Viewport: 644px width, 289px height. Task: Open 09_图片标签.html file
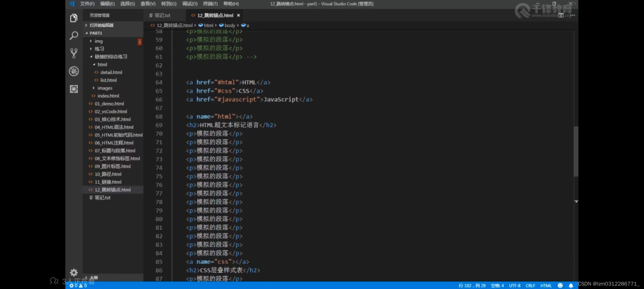tap(113, 166)
